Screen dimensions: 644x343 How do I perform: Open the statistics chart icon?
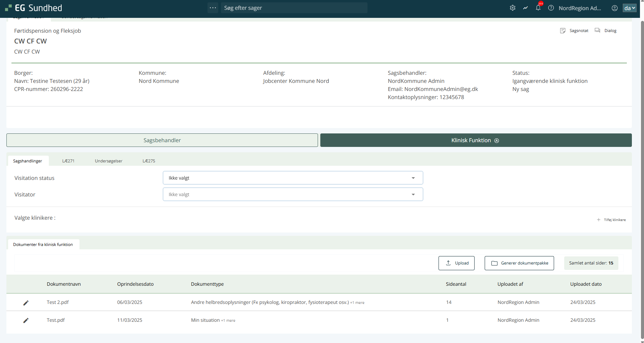click(x=525, y=8)
